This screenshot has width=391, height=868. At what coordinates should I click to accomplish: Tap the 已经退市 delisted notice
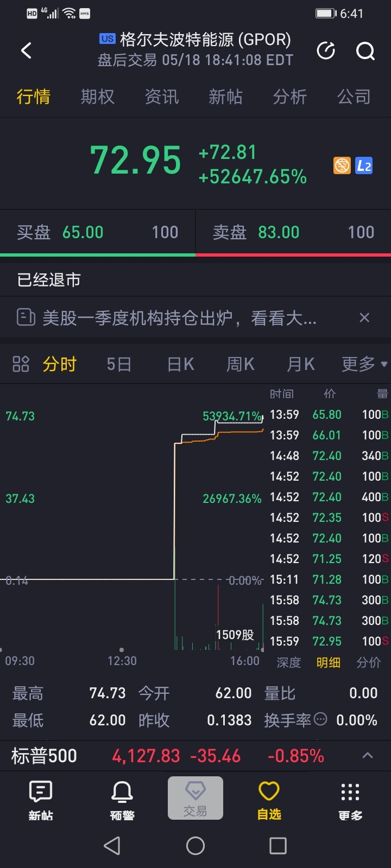49,280
